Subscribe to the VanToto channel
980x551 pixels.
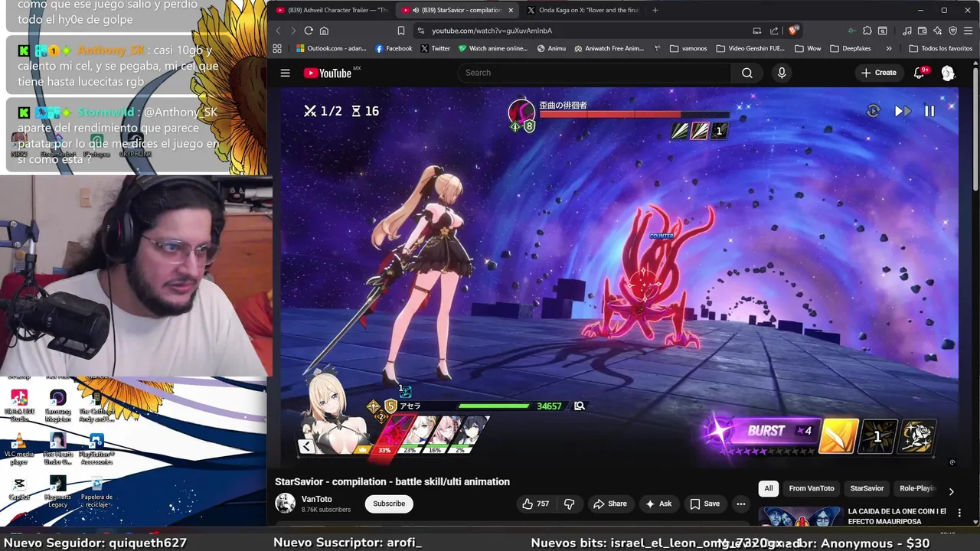coord(389,504)
